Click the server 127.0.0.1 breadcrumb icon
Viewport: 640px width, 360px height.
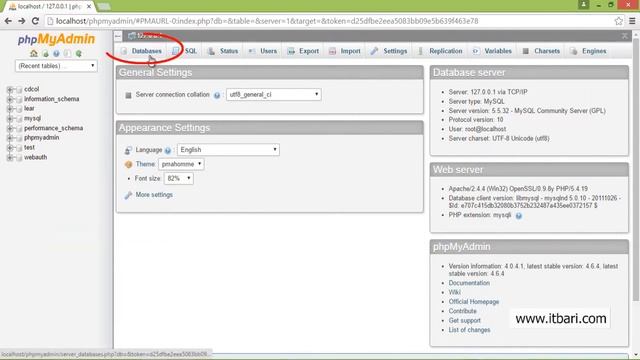[x=131, y=36]
